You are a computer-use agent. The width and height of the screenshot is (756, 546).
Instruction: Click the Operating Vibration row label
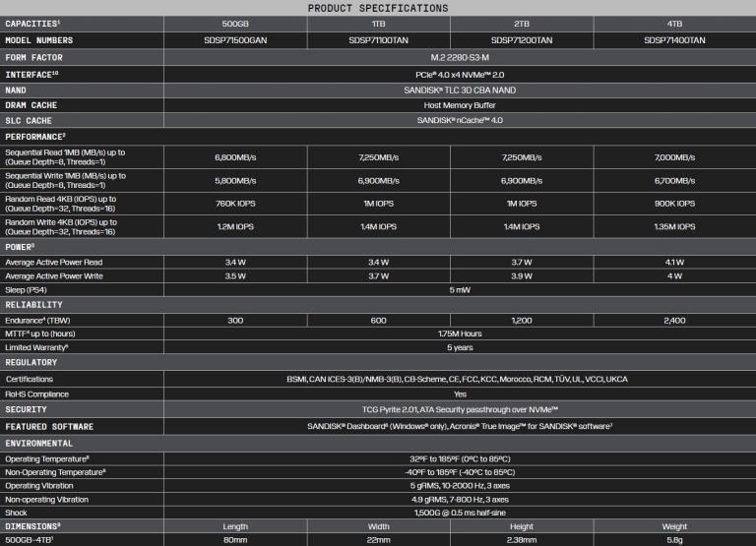click(40, 486)
